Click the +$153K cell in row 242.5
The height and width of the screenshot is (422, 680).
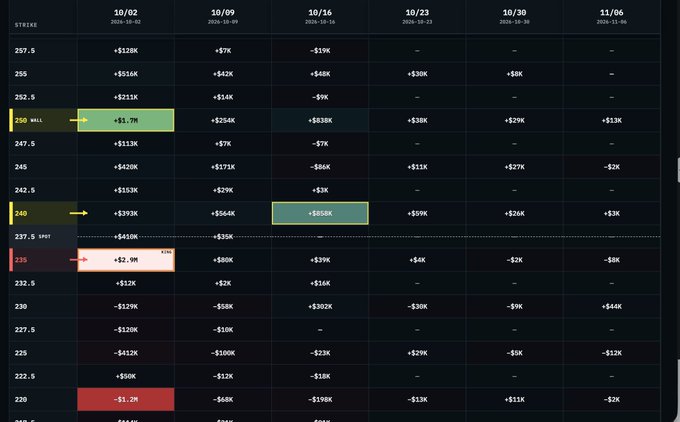126,190
